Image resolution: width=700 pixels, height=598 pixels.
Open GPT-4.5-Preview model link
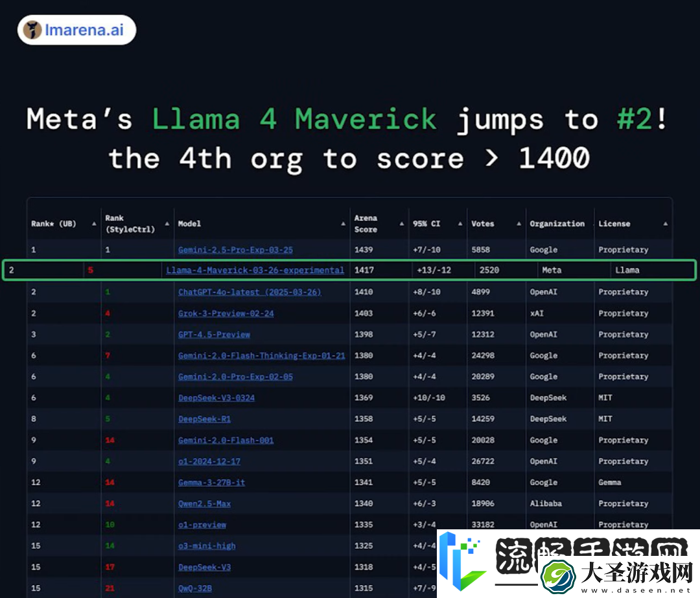[214, 335]
